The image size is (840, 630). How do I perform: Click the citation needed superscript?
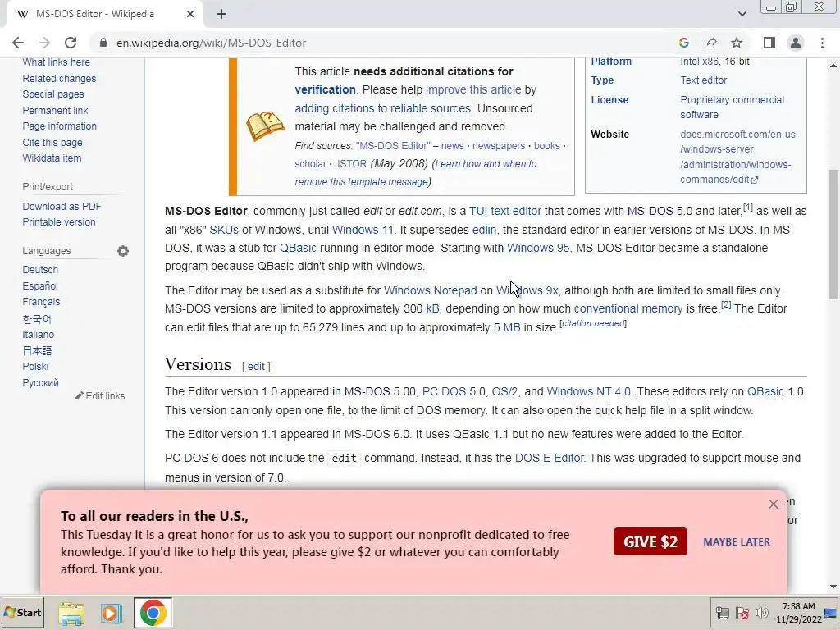[x=592, y=323]
